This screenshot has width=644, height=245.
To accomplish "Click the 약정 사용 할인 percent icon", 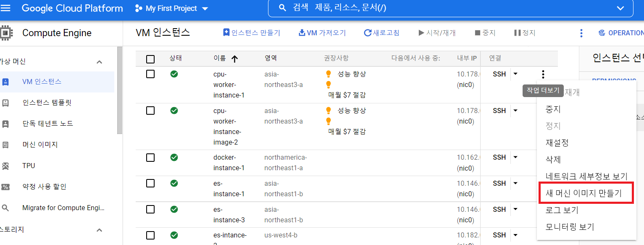I will pos(5,187).
